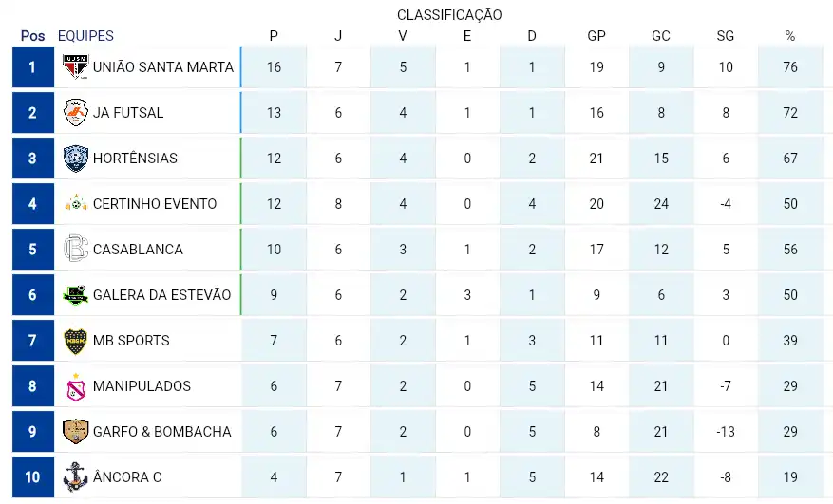Click the Garfo & Bombacha badge

point(75,431)
